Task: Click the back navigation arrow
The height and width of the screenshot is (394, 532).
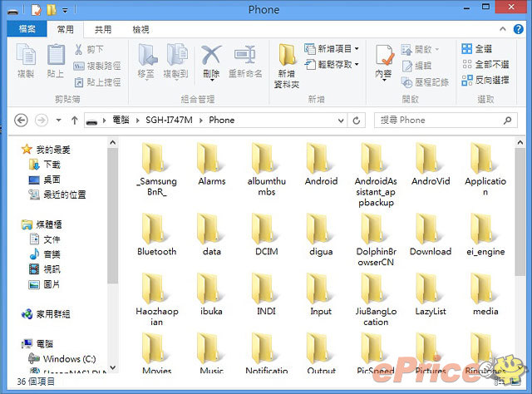Action: tap(22, 120)
